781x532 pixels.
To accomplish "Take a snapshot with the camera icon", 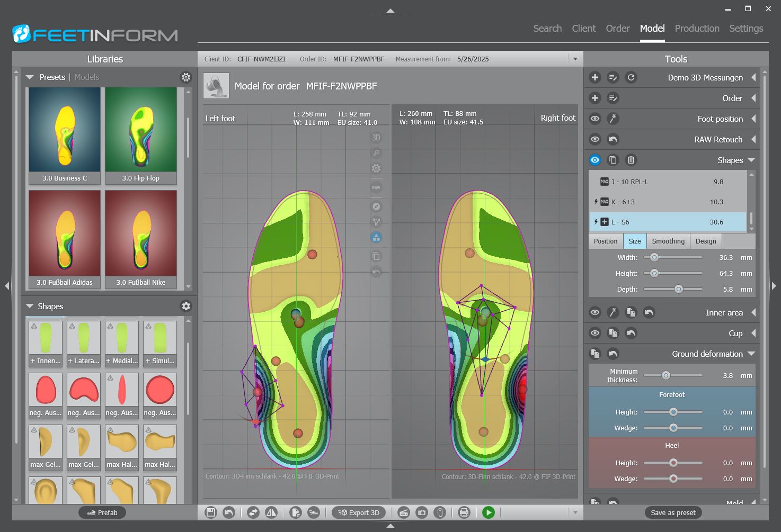I will pyautogui.click(x=422, y=512).
